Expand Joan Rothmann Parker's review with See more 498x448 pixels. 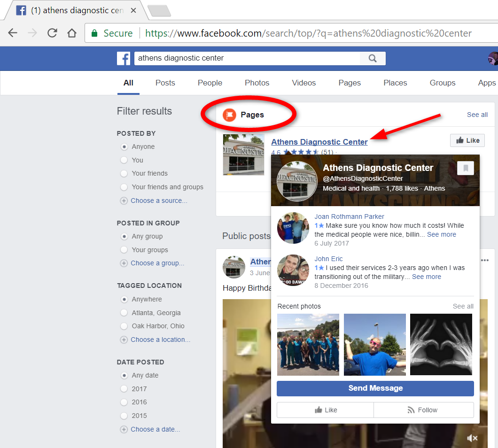pos(442,235)
